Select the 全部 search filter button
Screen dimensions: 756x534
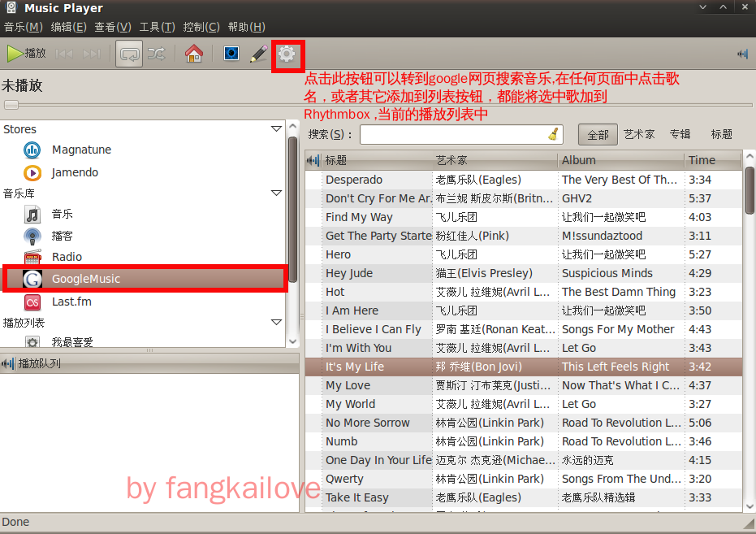tap(598, 135)
